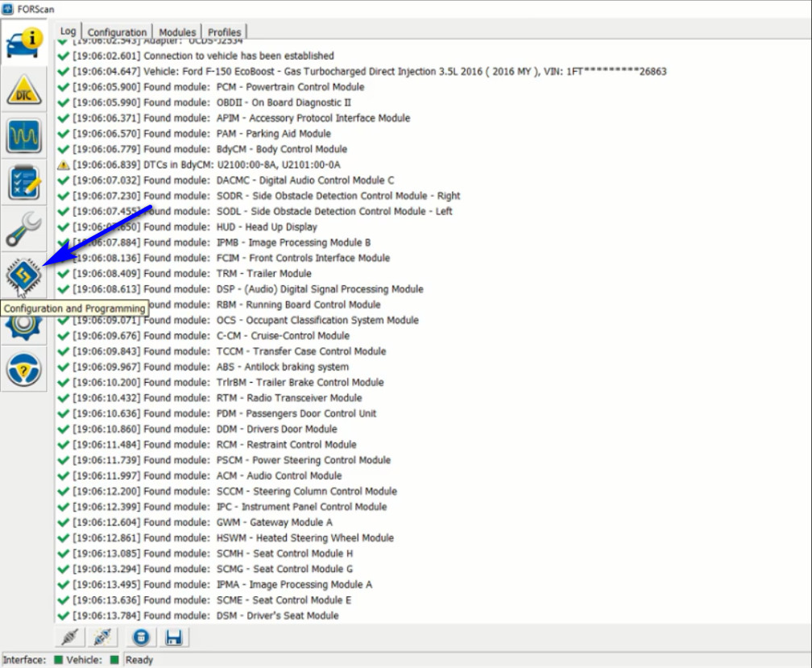The height and width of the screenshot is (668, 812).
Task: Open the Settings gear sidebar icon
Action: click(x=24, y=327)
